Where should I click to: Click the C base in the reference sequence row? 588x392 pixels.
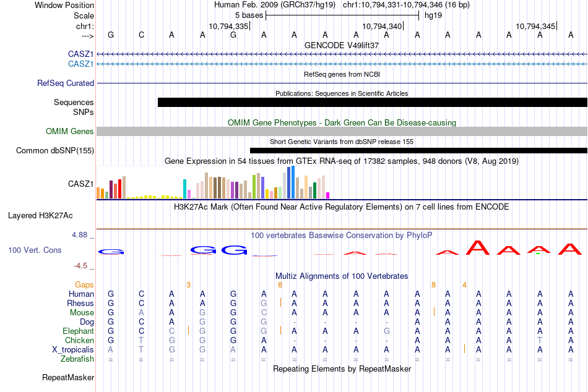(x=141, y=35)
